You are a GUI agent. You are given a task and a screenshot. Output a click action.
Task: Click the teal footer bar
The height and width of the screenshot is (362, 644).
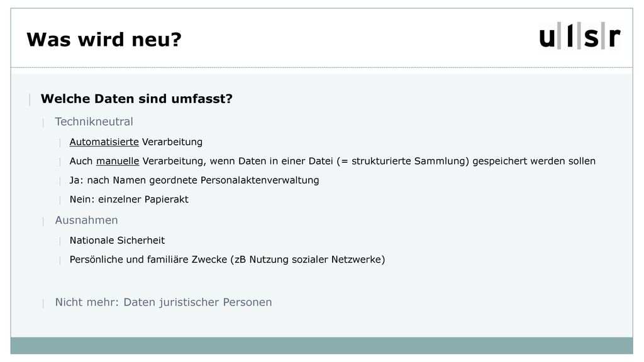tap(321, 346)
